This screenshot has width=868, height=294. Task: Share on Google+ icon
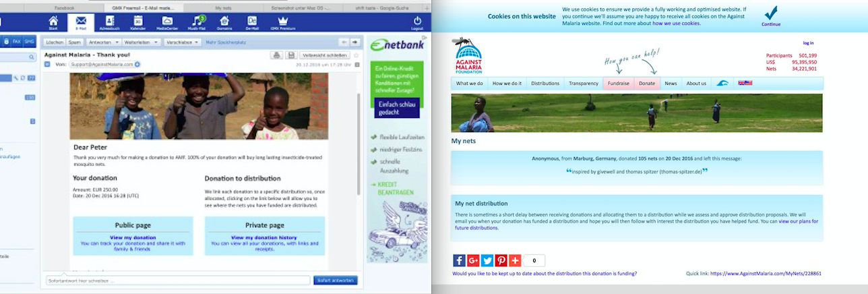pos(473,260)
